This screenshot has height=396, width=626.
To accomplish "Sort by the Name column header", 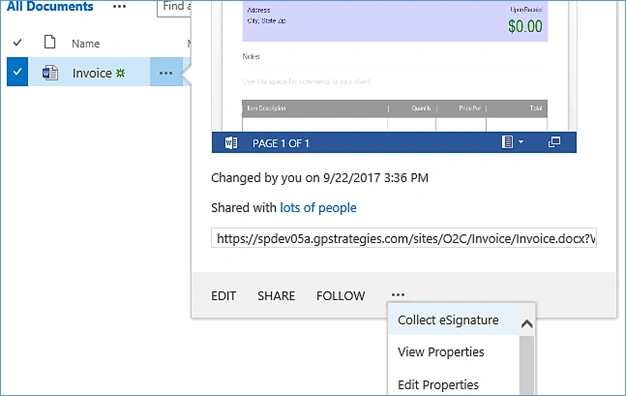I will click(86, 44).
